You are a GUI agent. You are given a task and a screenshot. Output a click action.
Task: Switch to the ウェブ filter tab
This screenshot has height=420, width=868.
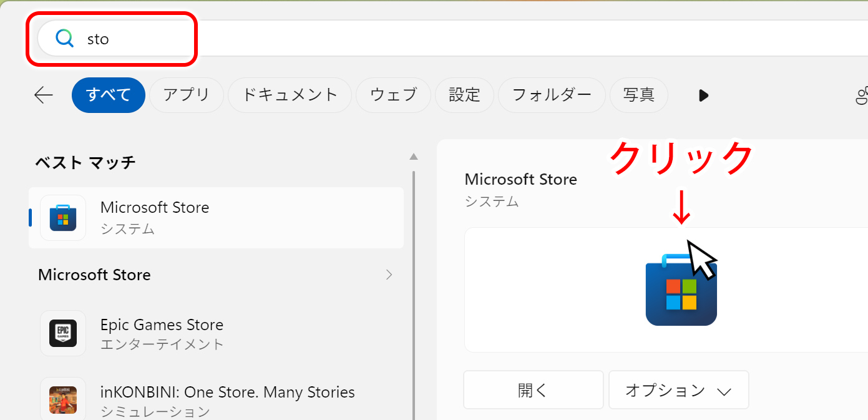click(x=393, y=95)
